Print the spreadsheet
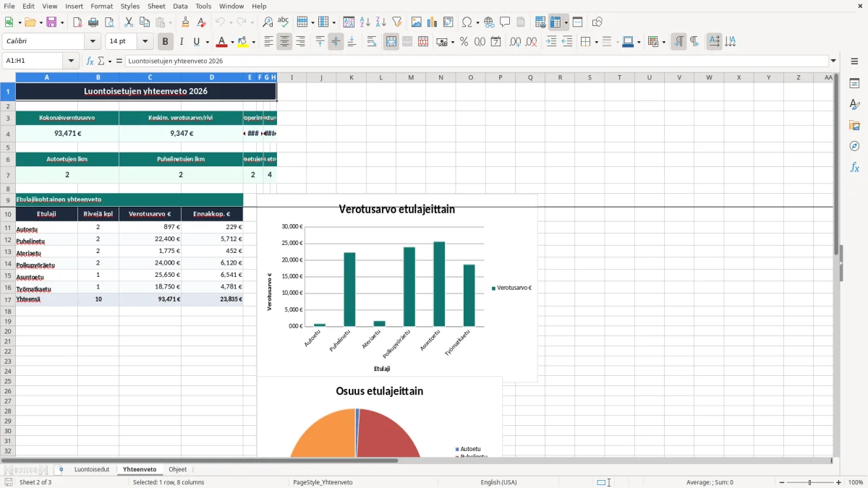 (x=93, y=22)
